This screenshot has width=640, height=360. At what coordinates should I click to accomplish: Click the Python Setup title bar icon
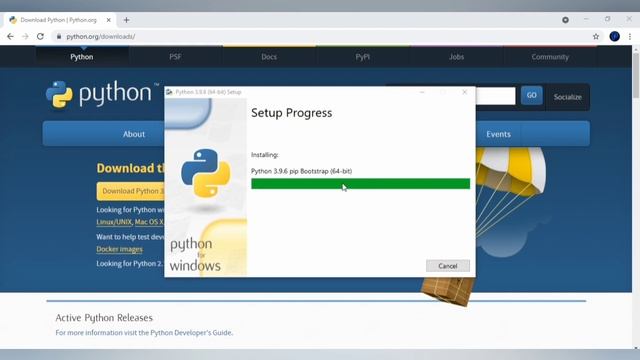point(169,92)
